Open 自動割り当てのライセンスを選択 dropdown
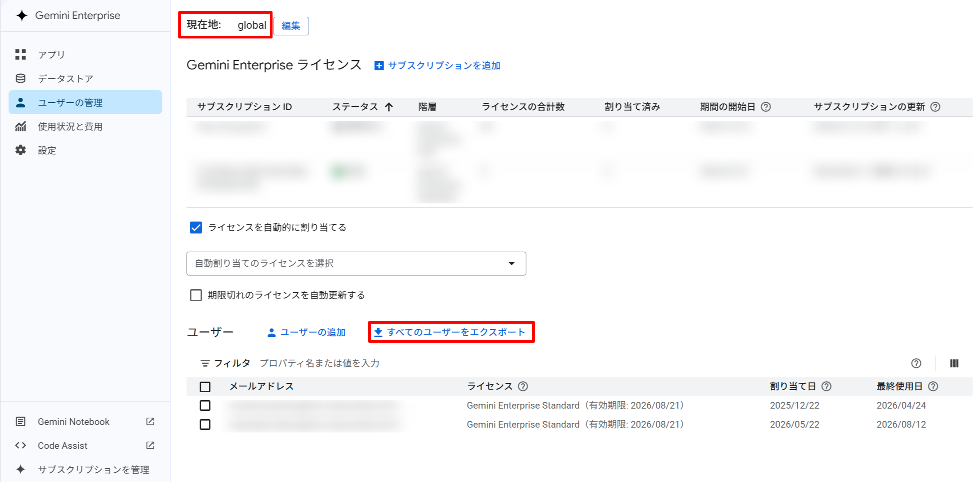The height and width of the screenshot is (482, 980). pos(356,264)
